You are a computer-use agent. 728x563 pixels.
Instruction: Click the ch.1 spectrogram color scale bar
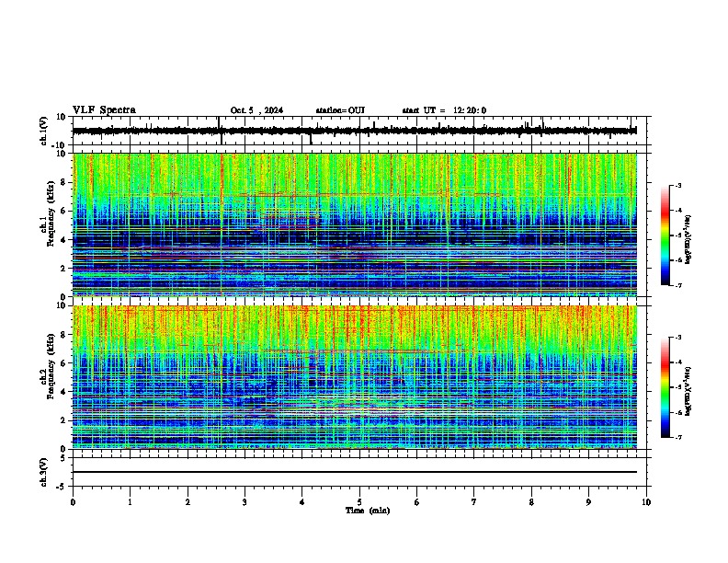[x=665, y=235]
